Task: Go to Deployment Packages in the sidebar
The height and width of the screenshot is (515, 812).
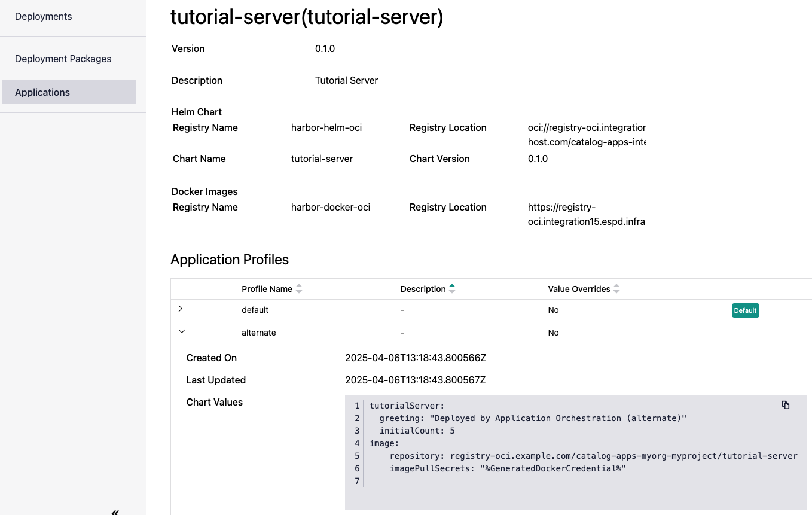Action: pyautogui.click(x=63, y=59)
